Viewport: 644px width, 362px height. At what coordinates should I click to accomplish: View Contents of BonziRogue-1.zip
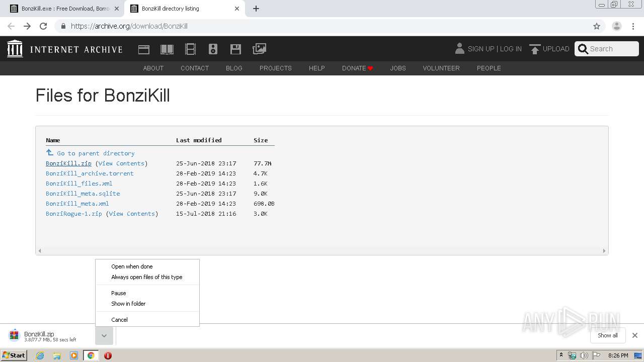click(132, 214)
